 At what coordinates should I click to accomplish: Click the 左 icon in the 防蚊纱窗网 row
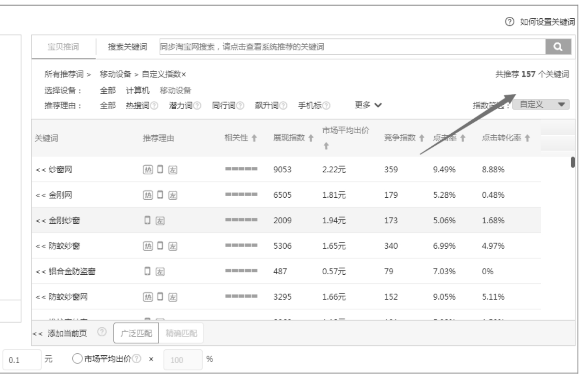(x=173, y=297)
